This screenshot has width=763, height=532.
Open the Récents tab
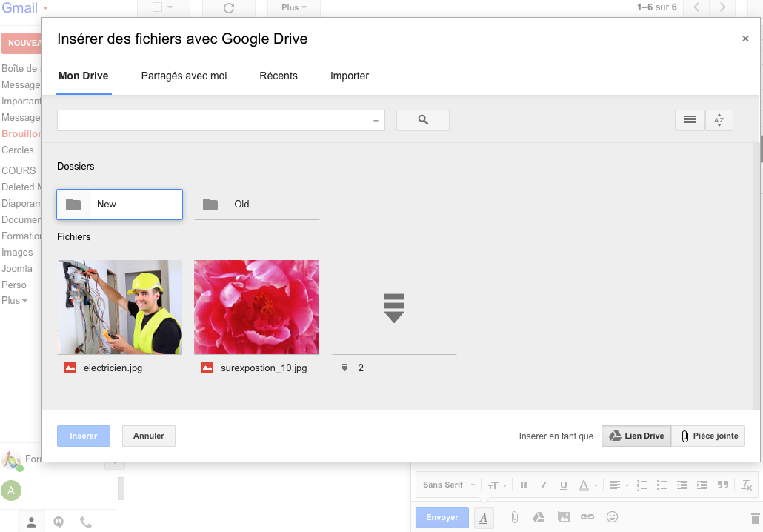pos(279,76)
